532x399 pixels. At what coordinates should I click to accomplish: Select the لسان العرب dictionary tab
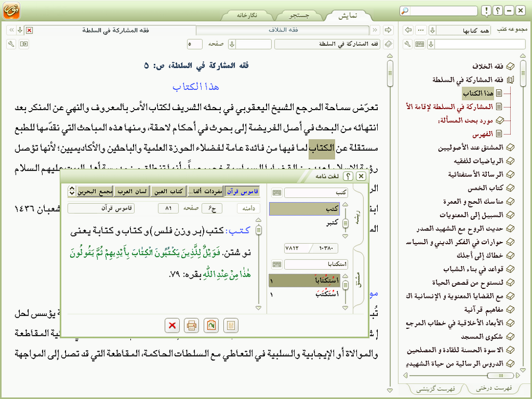131,192
